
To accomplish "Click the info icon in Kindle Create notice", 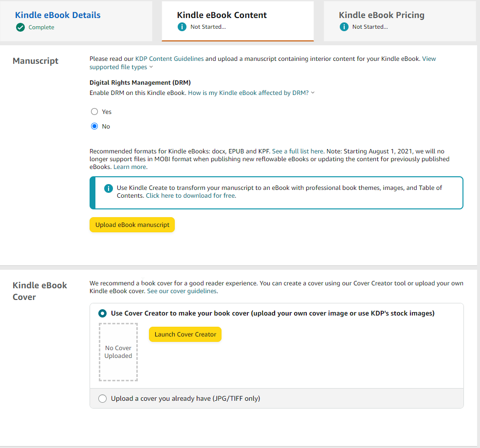I will [109, 188].
